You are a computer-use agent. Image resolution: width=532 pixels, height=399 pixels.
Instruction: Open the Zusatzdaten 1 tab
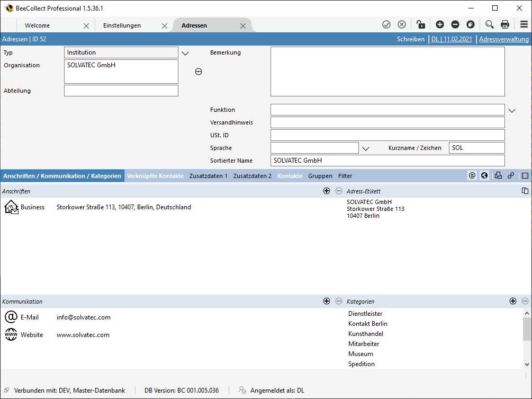click(x=208, y=176)
